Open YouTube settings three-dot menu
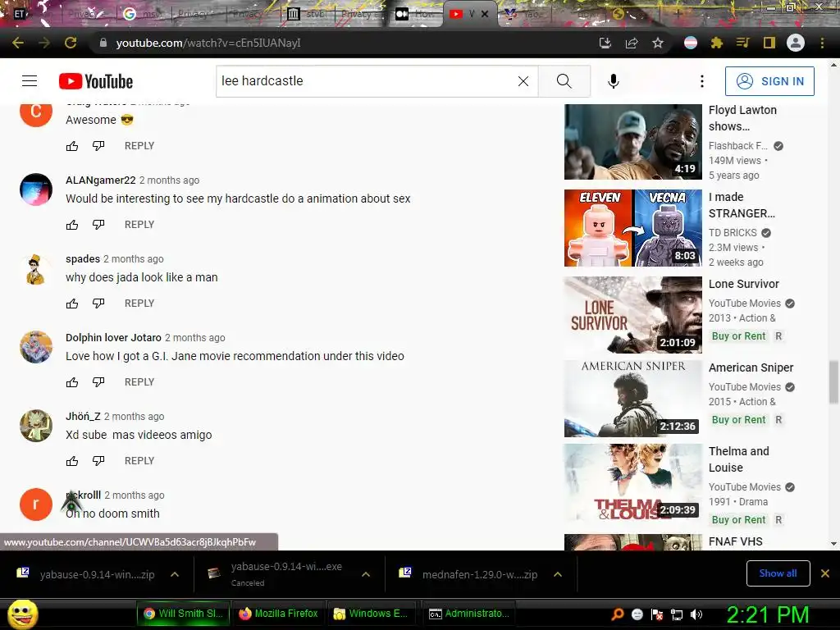The image size is (840, 630). coord(702,81)
